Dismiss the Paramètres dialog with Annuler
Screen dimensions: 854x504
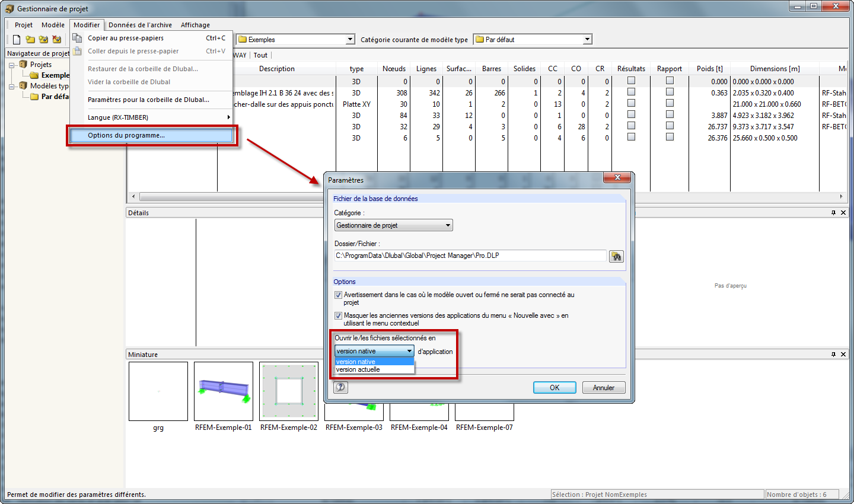pyautogui.click(x=603, y=387)
